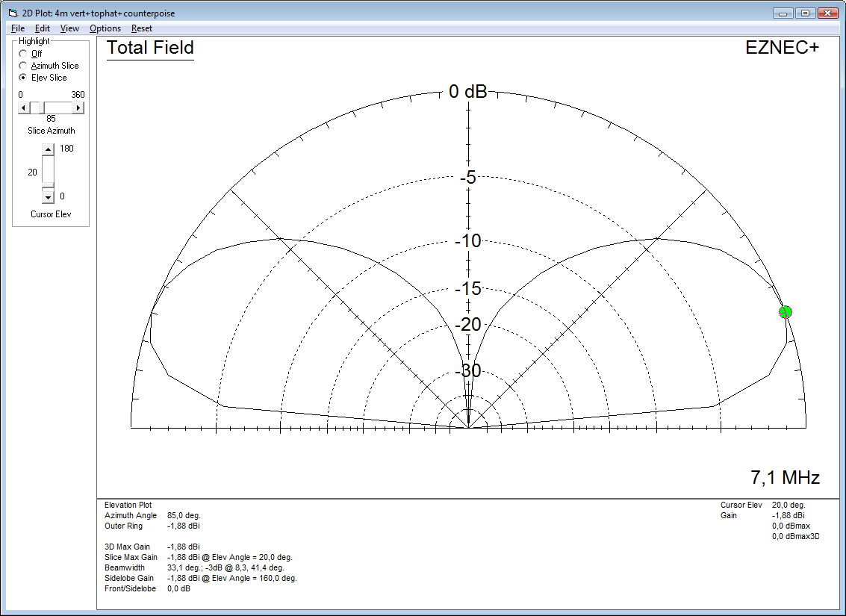The height and width of the screenshot is (616, 846).
Task: Click down arrow of Cursor Elev scrollbar
Action: (48, 197)
